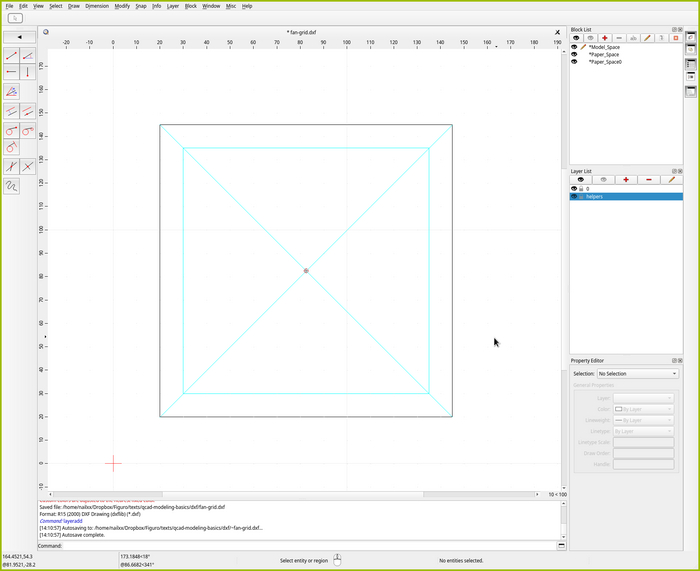The height and width of the screenshot is (571, 700).
Task: Choose the line from angle tool
Action: tap(28, 55)
